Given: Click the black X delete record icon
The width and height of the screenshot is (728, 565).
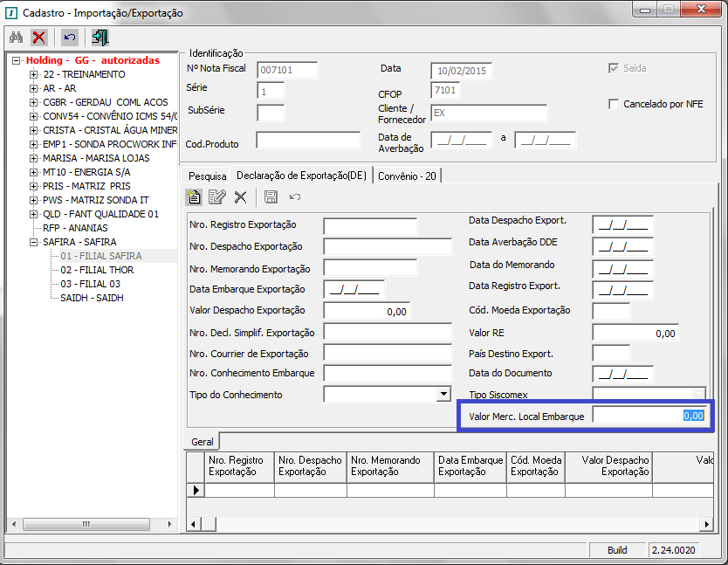Looking at the screenshot, I should coord(240,197).
